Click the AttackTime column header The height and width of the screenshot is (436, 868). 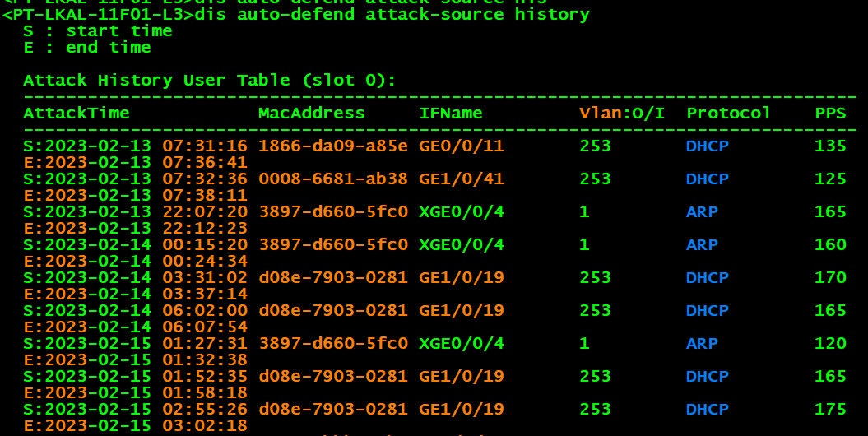tap(77, 113)
